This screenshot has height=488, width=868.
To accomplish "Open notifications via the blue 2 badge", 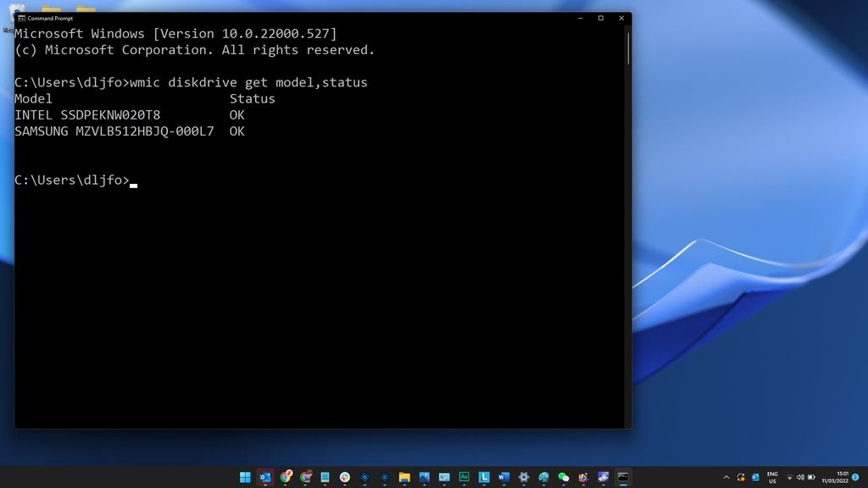I will click(x=854, y=477).
